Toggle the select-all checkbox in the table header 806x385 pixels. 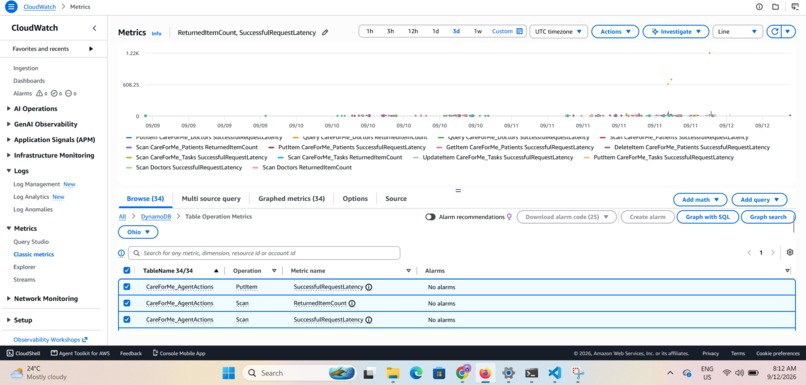tap(126, 270)
